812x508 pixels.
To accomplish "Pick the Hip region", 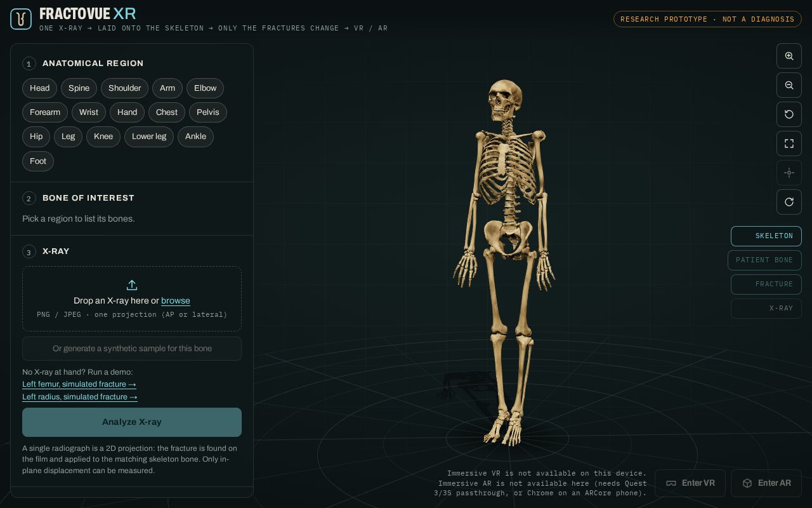I will 36,137.
